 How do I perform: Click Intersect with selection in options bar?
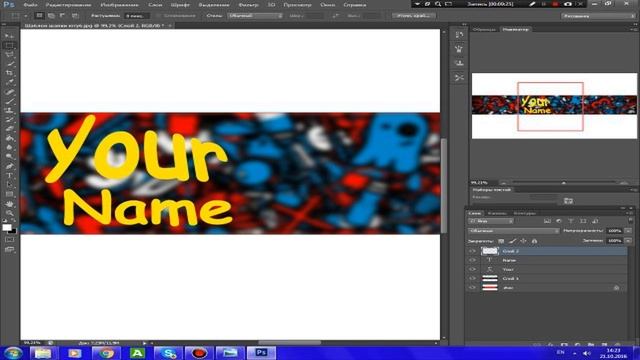pyautogui.click(x=75, y=16)
